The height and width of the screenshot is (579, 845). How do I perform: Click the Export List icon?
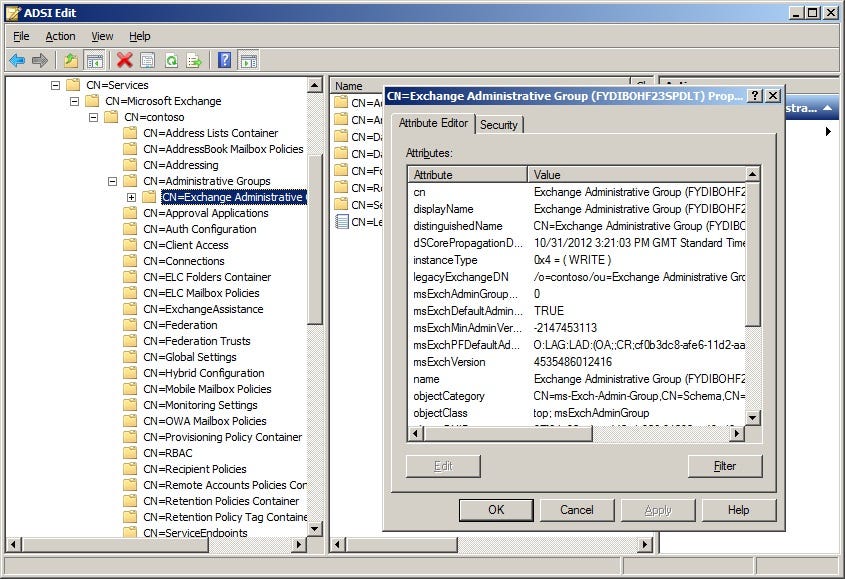click(x=194, y=58)
